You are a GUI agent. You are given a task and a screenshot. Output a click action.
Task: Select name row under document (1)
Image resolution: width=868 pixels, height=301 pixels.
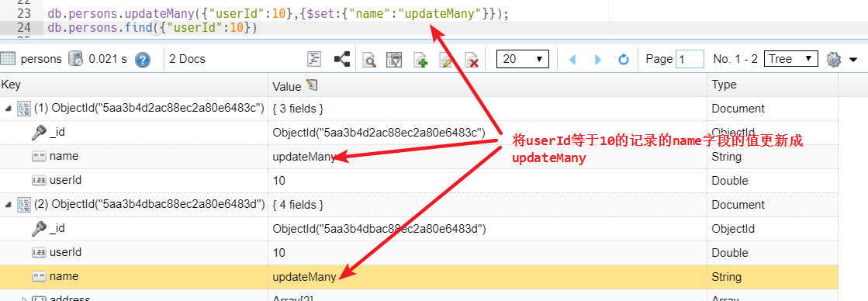click(419, 157)
